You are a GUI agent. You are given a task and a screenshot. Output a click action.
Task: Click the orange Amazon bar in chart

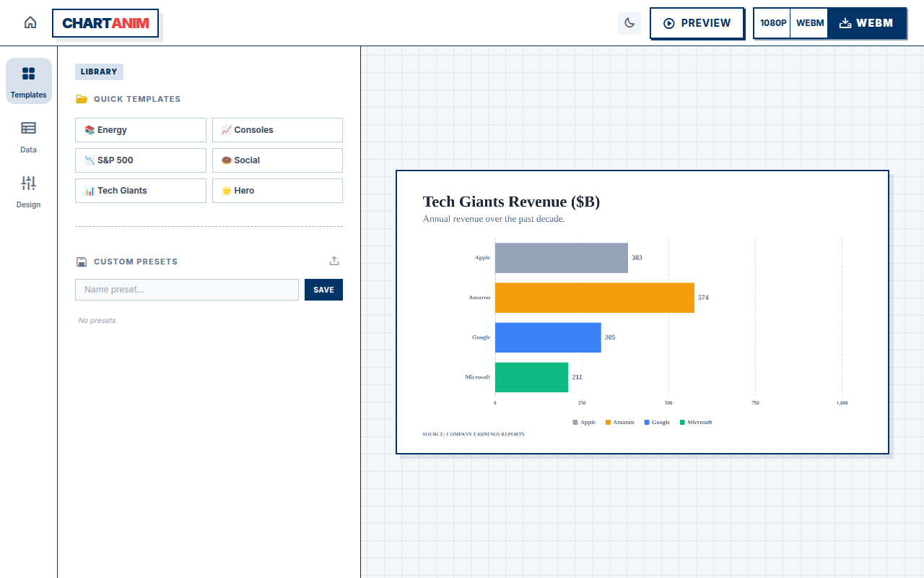coord(595,298)
